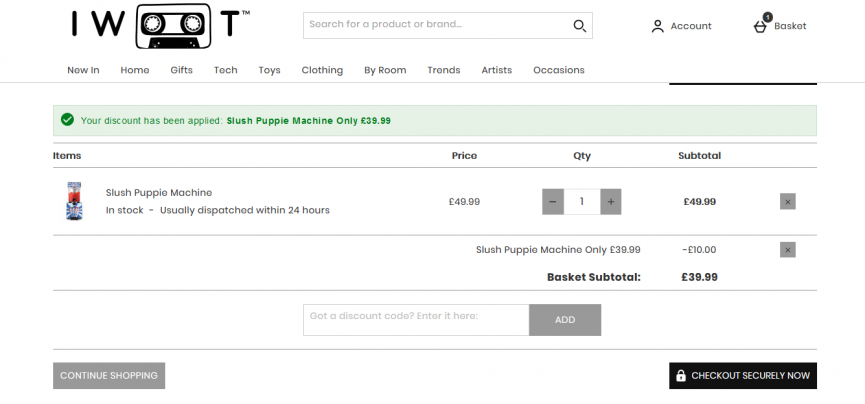Screen dimensions: 865x404
Task: Open the Basket link text
Action: click(x=790, y=26)
